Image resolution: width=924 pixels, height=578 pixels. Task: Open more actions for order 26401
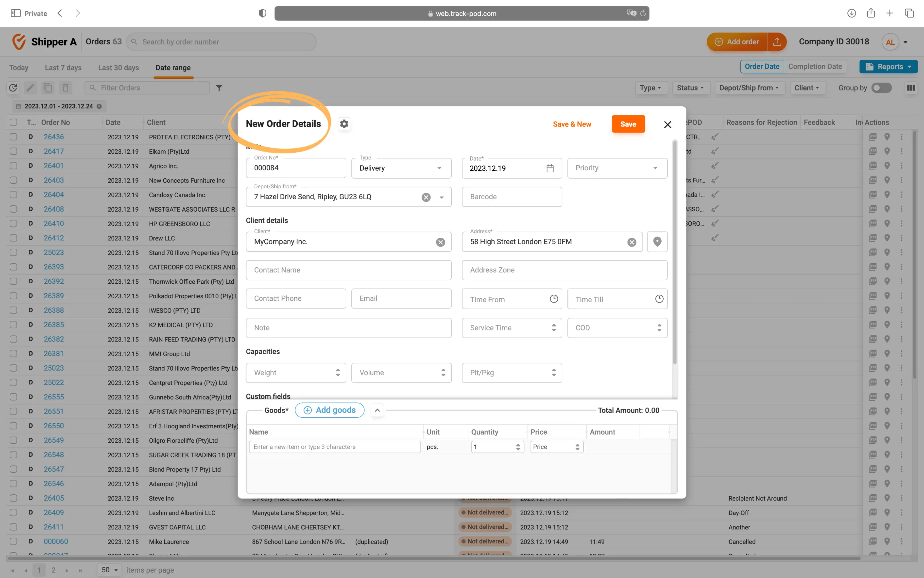[x=902, y=166]
